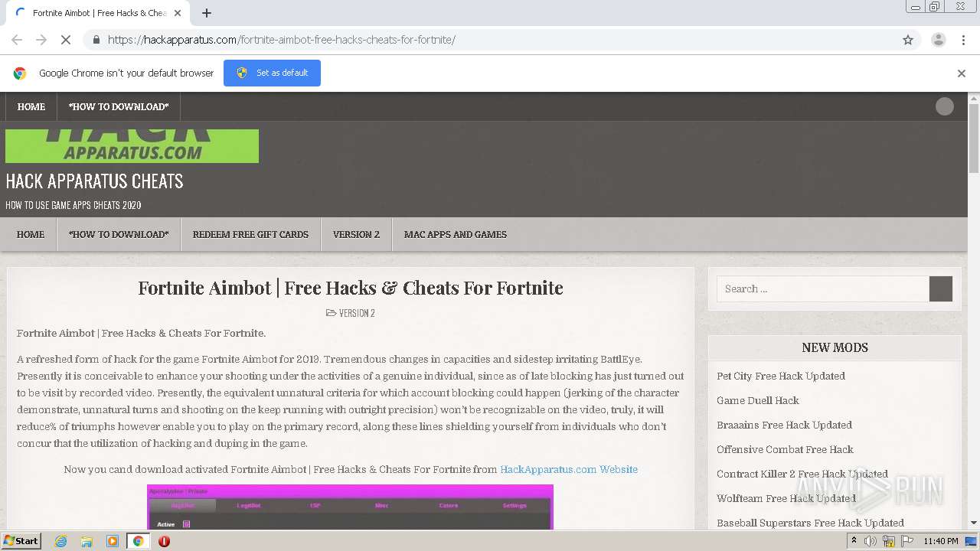Open the red security taskbar icon
980x551 pixels.
click(x=164, y=541)
